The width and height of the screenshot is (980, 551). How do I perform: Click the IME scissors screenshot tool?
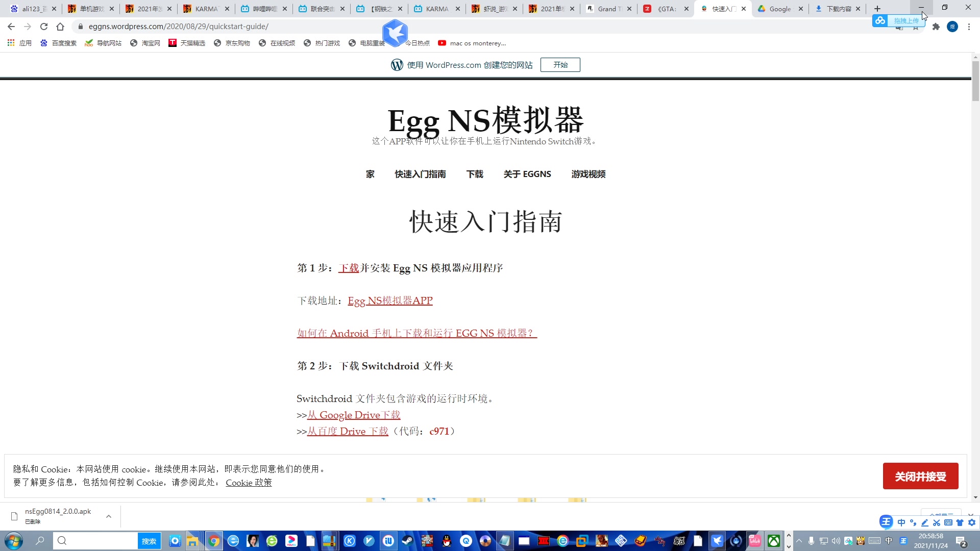coord(936,522)
